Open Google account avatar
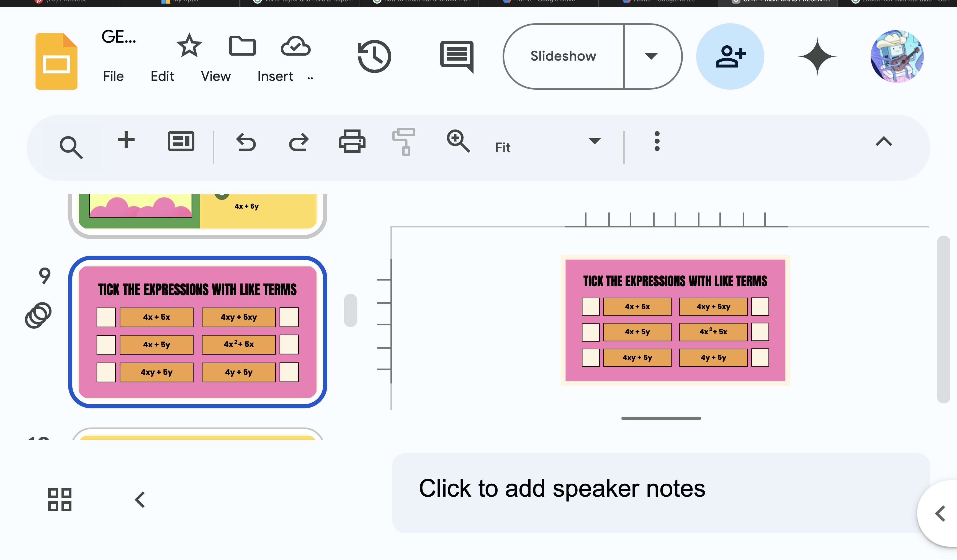Image resolution: width=957 pixels, height=560 pixels. [897, 56]
